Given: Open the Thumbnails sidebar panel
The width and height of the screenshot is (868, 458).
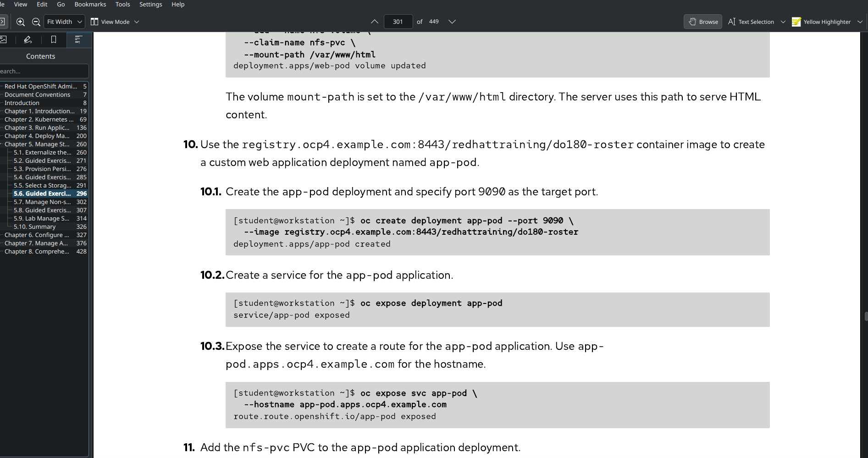Looking at the screenshot, I should click(x=4, y=40).
